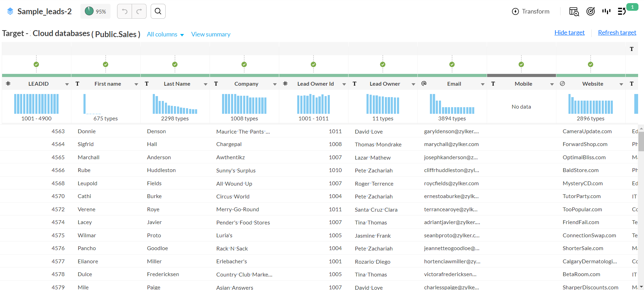Open the ruleset list icon
The height and width of the screenshot is (290, 644).
click(x=622, y=11)
